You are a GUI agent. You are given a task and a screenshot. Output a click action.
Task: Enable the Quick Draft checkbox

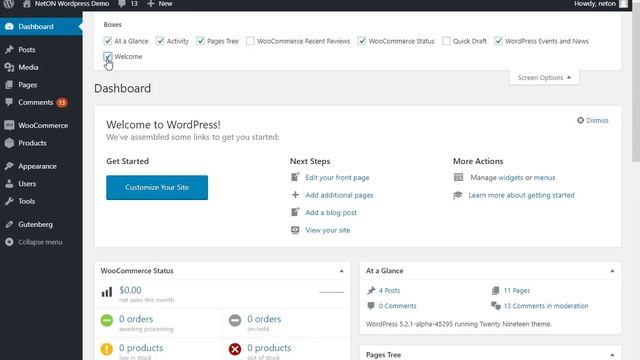(x=446, y=41)
